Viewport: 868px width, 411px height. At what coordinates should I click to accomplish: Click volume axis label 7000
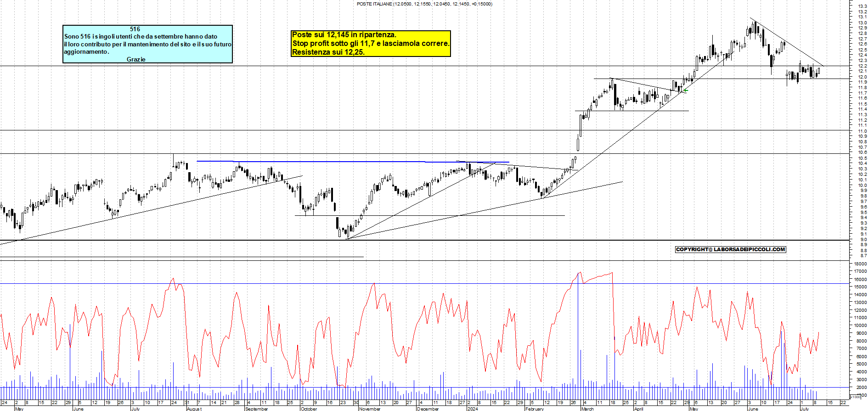861,349
